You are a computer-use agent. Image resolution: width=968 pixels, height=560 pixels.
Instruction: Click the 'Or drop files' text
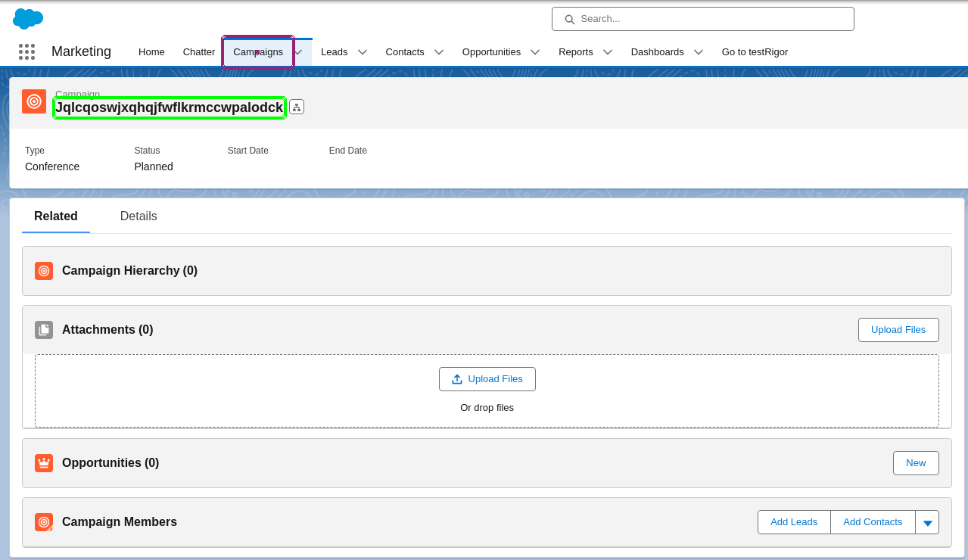(x=487, y=408)
